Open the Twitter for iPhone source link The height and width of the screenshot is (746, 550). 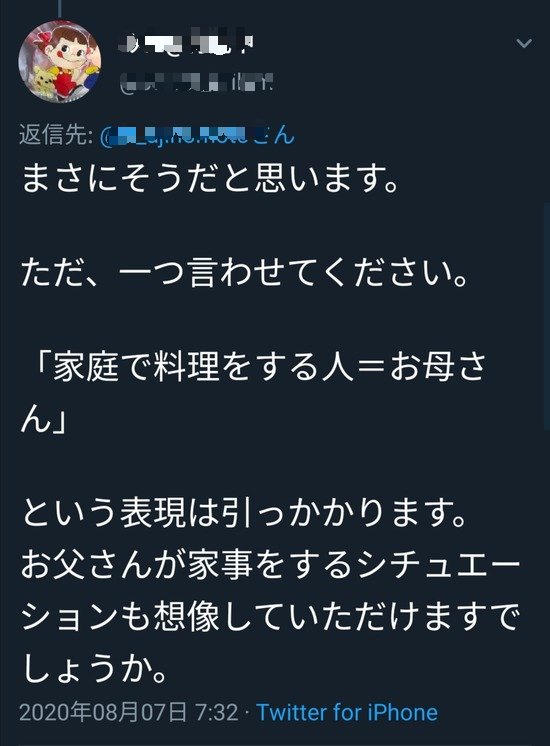point(347,712)
